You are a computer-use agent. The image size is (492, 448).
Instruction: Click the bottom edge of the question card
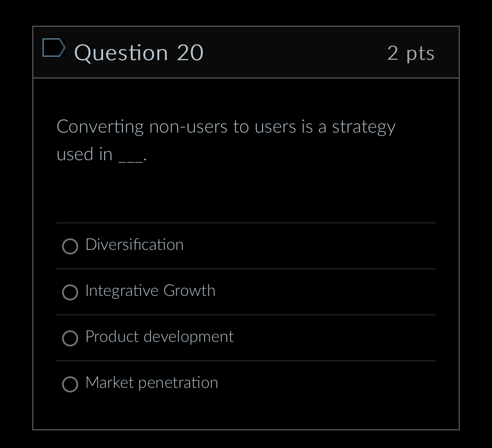(x=245, y=429)
